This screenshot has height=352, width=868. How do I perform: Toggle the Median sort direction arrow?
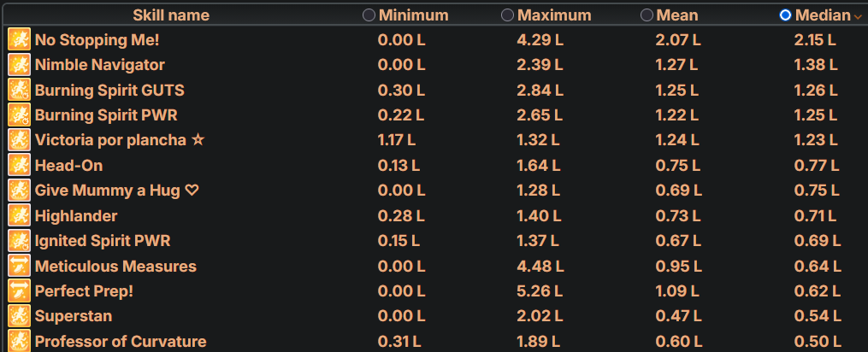tap(858, 17)
